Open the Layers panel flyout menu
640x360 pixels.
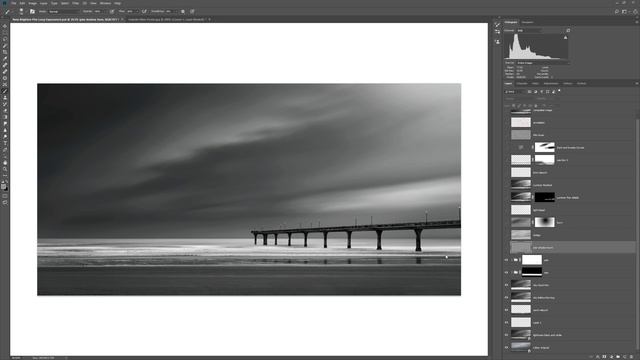click(636, 83)
